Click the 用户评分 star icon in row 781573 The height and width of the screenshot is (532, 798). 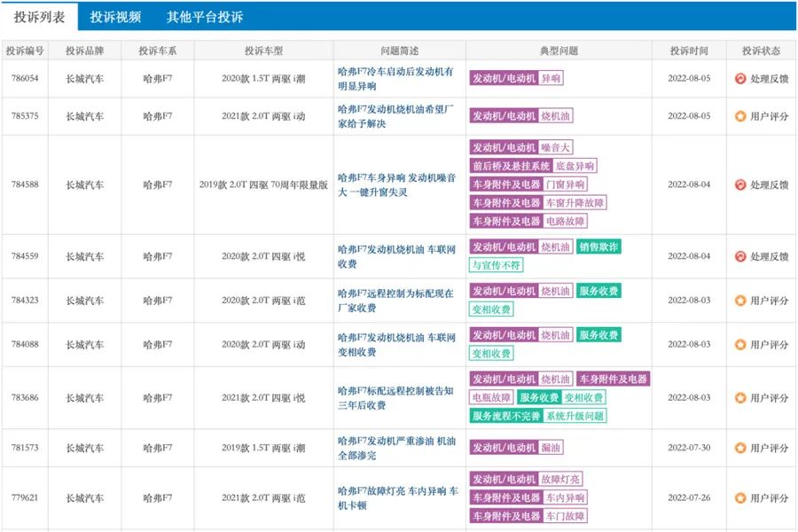(740, 448)
